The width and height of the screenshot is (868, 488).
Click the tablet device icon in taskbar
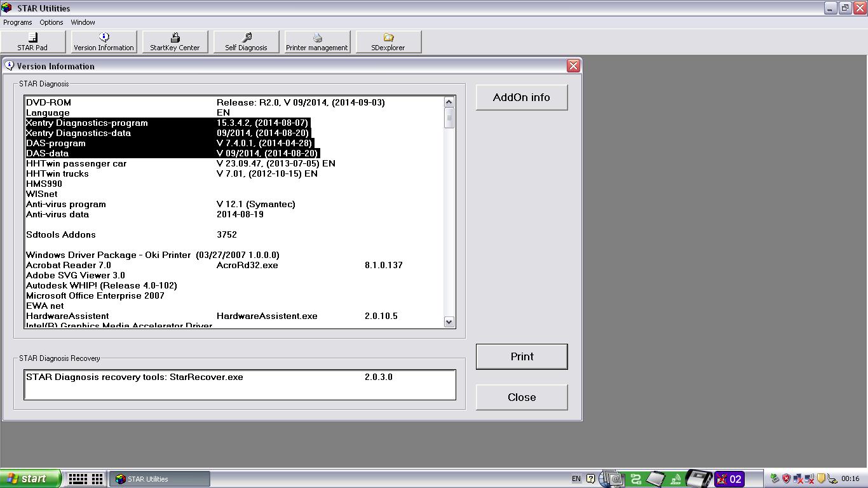coord(655,479)
